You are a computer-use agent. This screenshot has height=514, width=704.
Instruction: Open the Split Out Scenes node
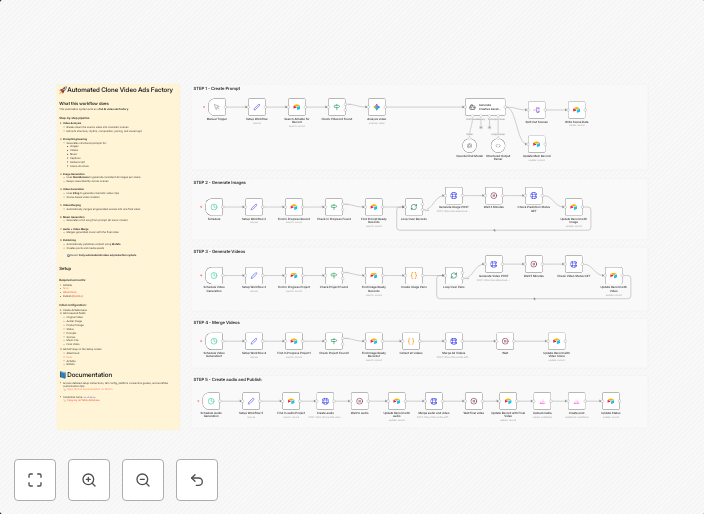537,110
